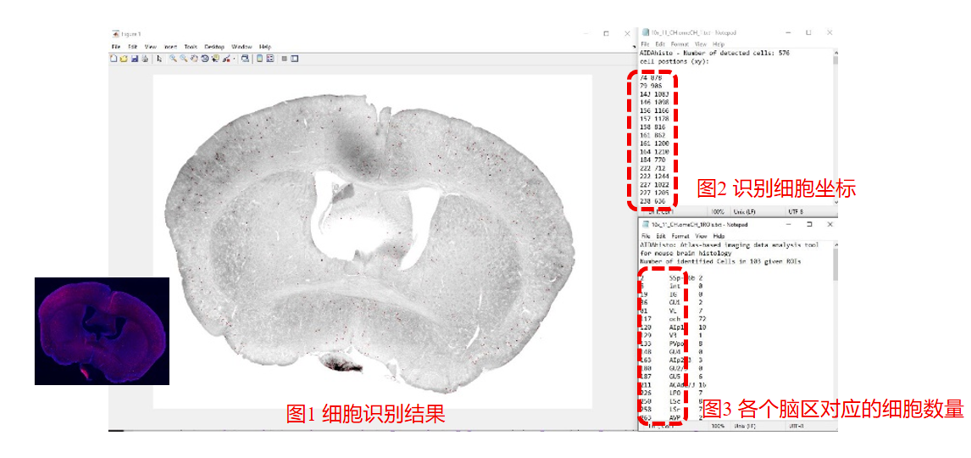Open Help menu in ROI Notepad window
The width and height of the screenshot is (971, 458).
(x=719, y=236)
